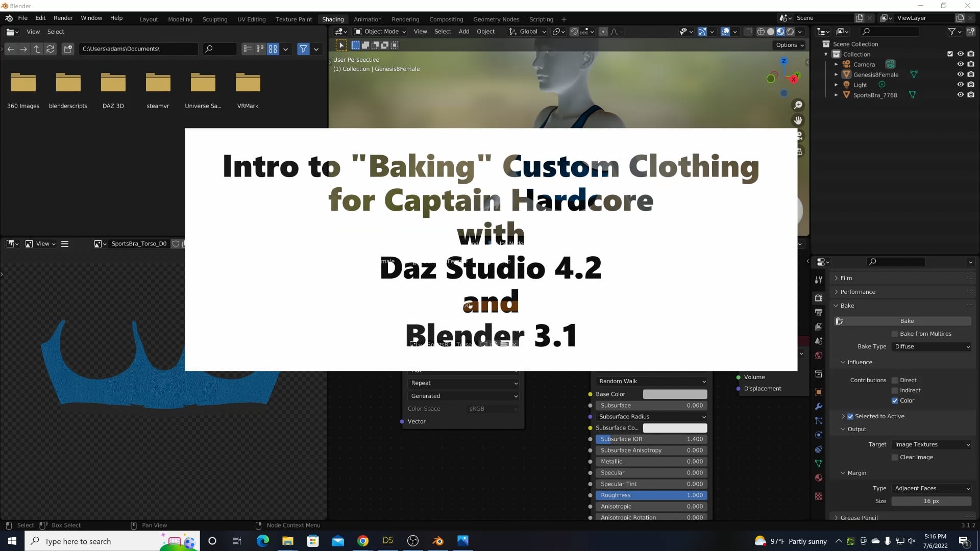
Task: Open the Object Mode dropdown
Action: 380,32
